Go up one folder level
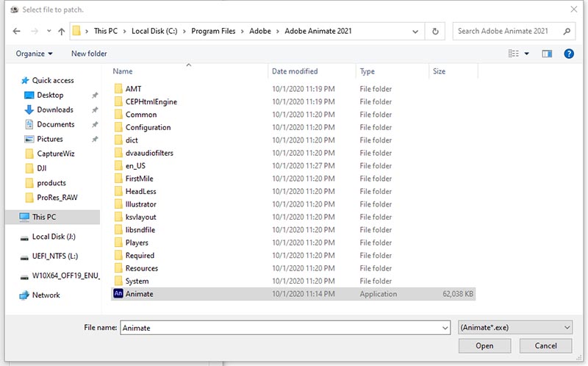The width and height of the screenshot is (588, 366). tap(62, 31)
